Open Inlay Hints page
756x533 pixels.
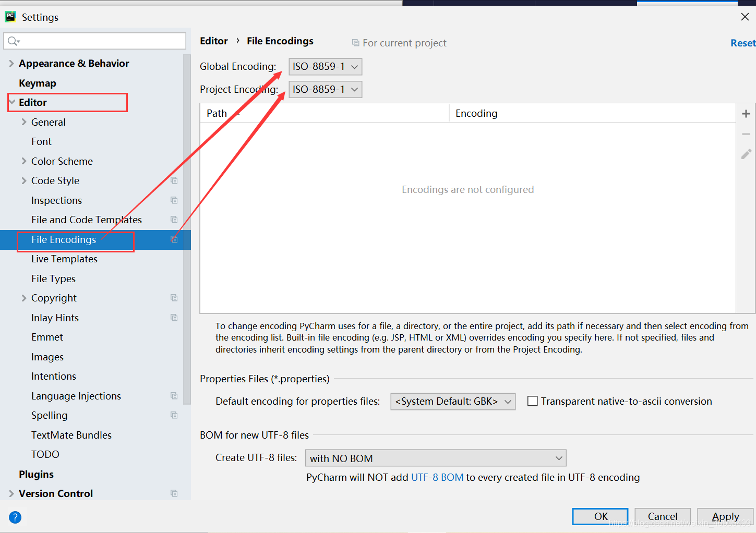tap(55, 318)
